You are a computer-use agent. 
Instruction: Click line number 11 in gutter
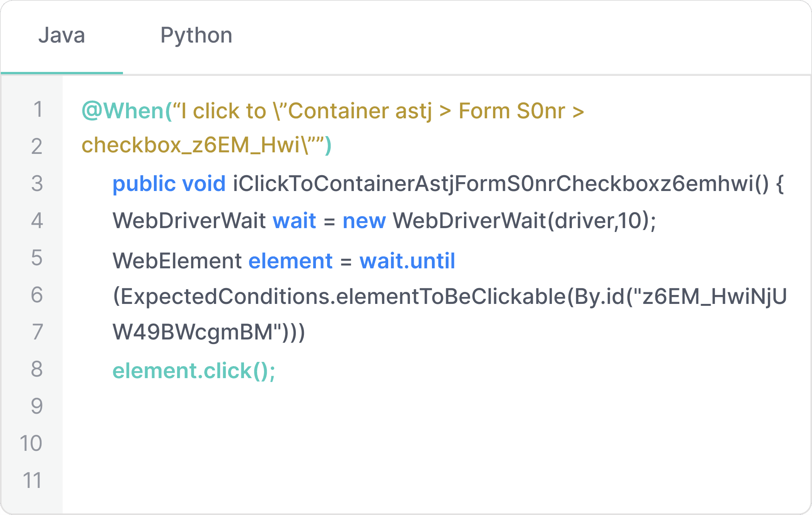tap(32, 481)
